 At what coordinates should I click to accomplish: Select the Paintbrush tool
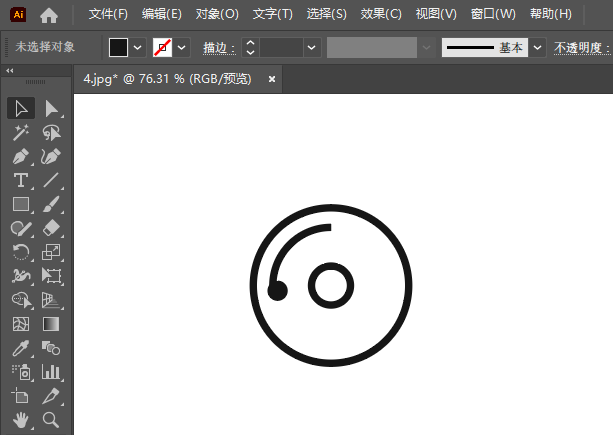point(51,204)
